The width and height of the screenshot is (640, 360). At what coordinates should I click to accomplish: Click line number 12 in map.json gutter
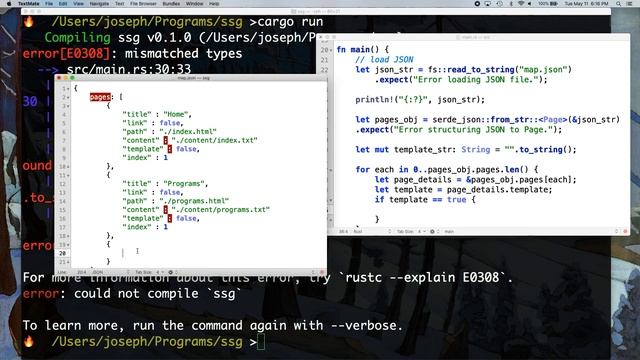[x=62, y=184]
